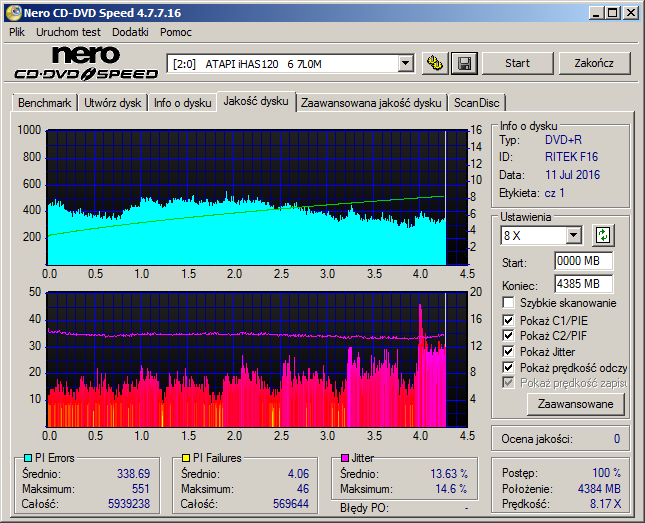The height and width of the screenshot is (523, 645).
Task: Click PI Errors total 5939238
Action: (x=129, y=504)
